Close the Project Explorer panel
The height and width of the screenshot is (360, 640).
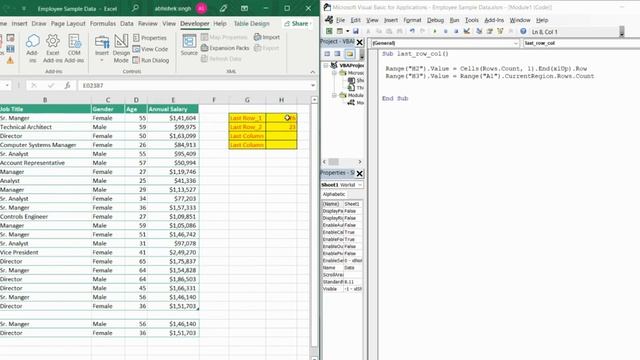(x=360, y=42)
